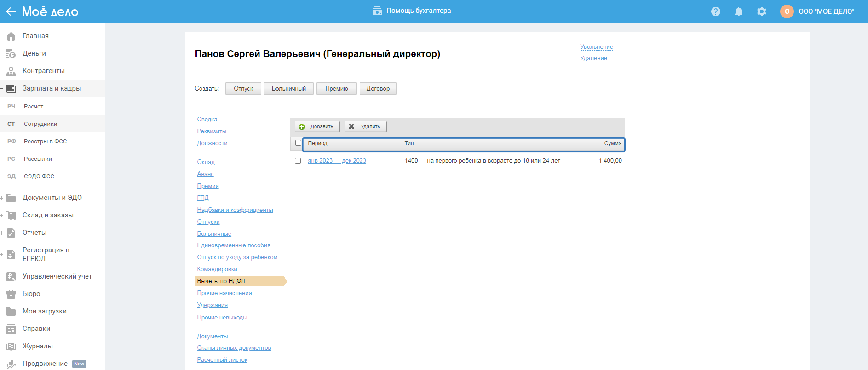Open the Удержания section link
Screen dimensions: 868x370
[212, 305]
